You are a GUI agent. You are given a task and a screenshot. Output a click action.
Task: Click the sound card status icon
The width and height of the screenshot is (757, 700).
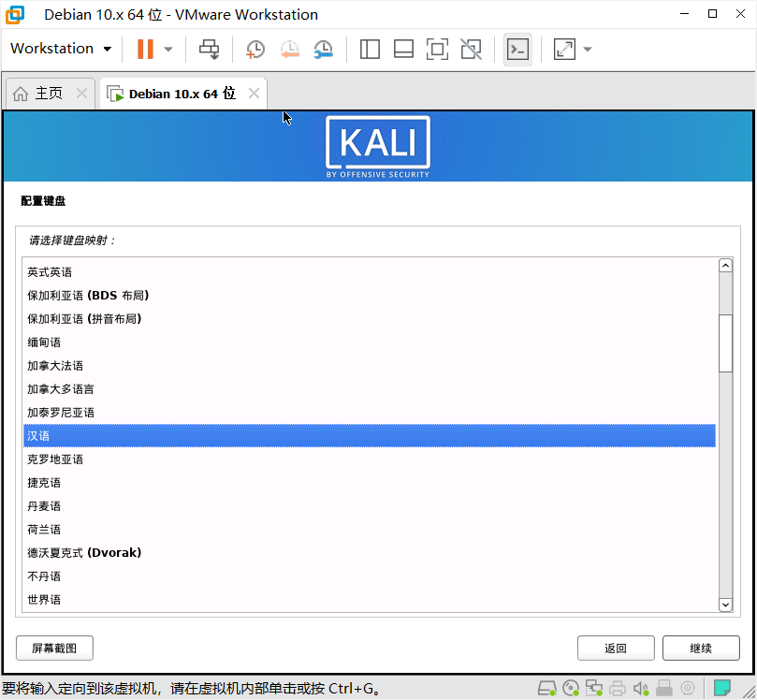coord(641,688)
